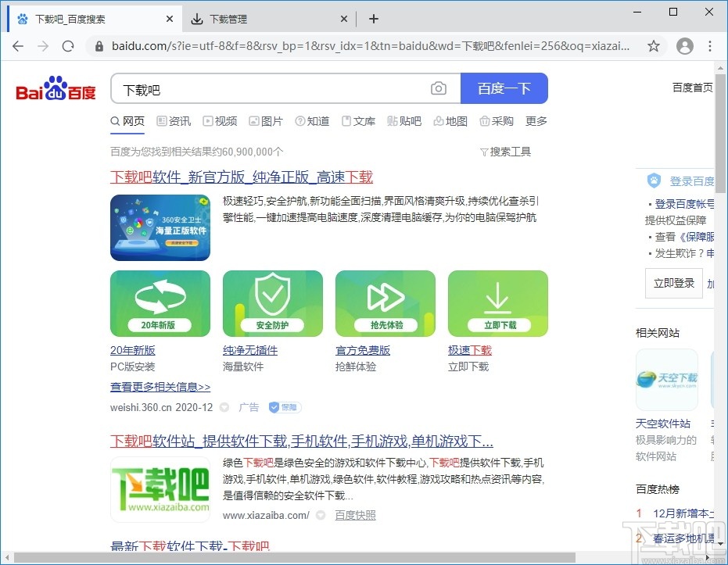Click the 百度一下 search button
This screenshot has height=565, width=728.
pyautogui.click(x=504, y=88)
